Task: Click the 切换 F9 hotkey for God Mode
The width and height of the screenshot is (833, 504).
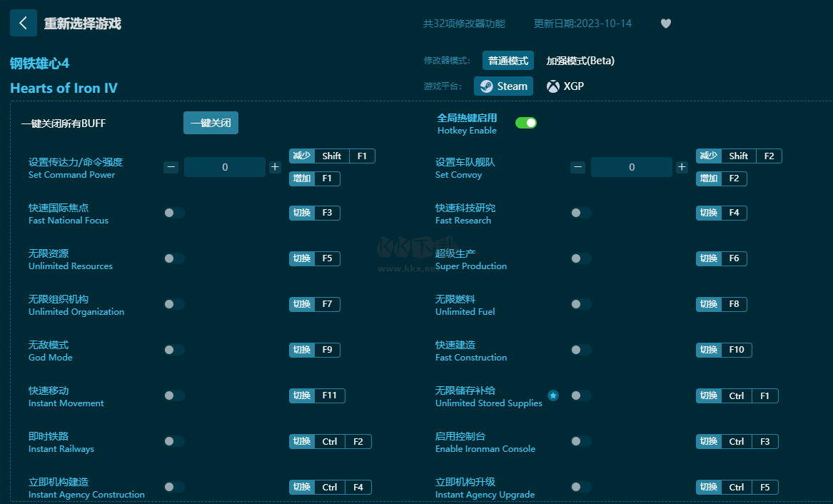Action: coord(315,350)
